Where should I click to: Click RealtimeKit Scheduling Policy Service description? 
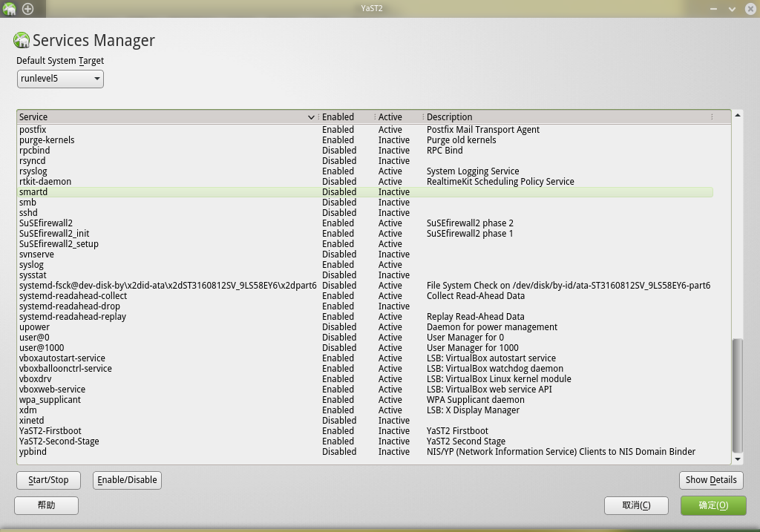click(x=500, y=182)
